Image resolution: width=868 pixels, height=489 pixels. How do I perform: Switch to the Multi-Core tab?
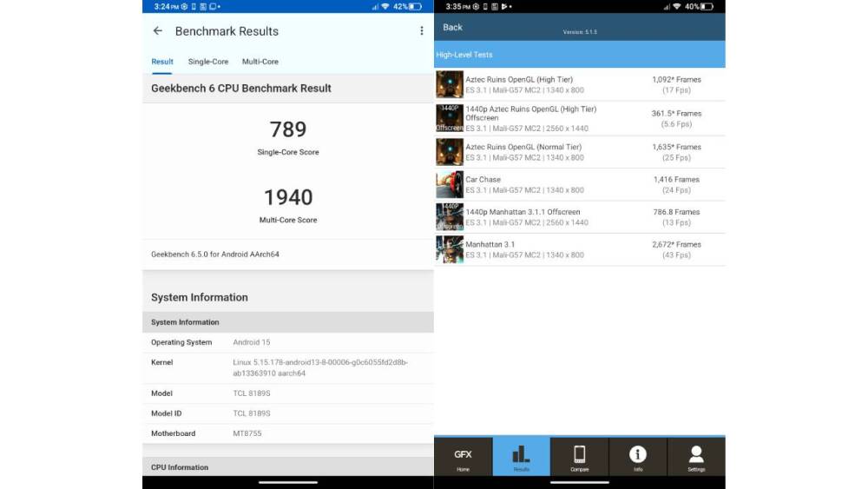[x=260, y=62]
